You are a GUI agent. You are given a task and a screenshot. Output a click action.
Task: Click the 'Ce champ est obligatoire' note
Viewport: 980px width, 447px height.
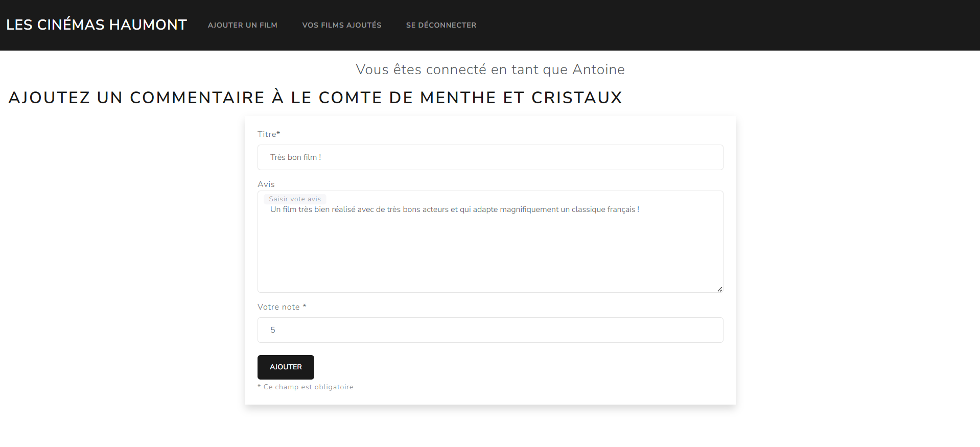click(x=306, y=387)
